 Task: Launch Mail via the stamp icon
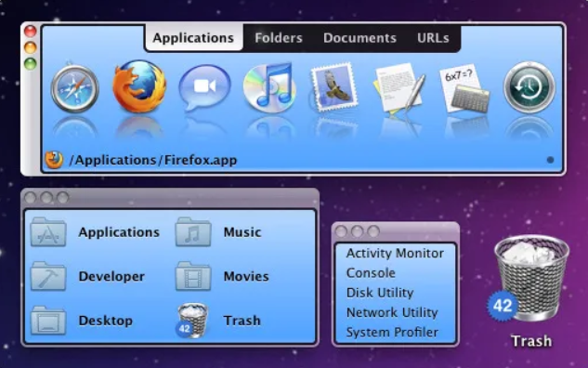coord(334,87)
